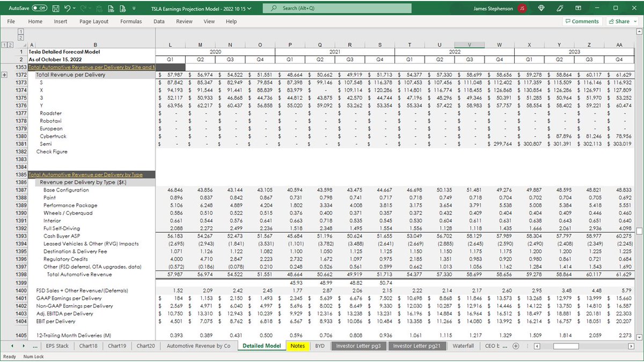Open the Help ribbon tab
The image size is (644, 362).
(231, 21)
